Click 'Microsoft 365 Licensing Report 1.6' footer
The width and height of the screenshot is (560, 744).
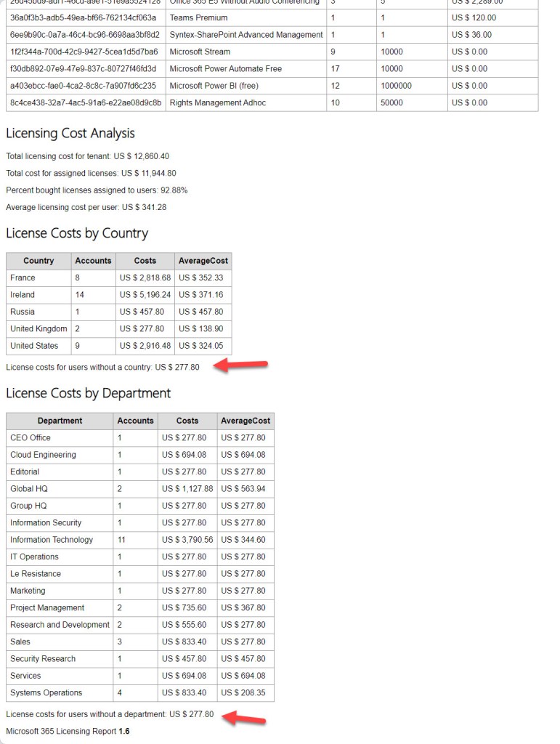(x=68, y=732)
